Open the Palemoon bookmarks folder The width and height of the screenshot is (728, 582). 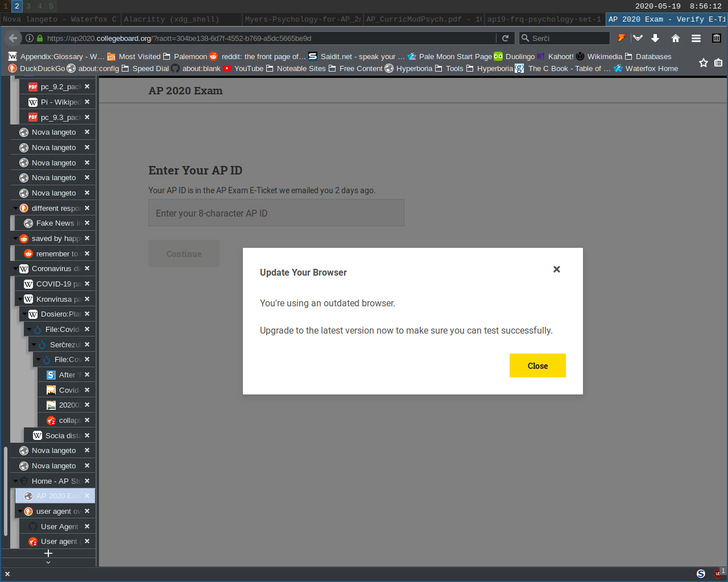[x=185, y=56]
